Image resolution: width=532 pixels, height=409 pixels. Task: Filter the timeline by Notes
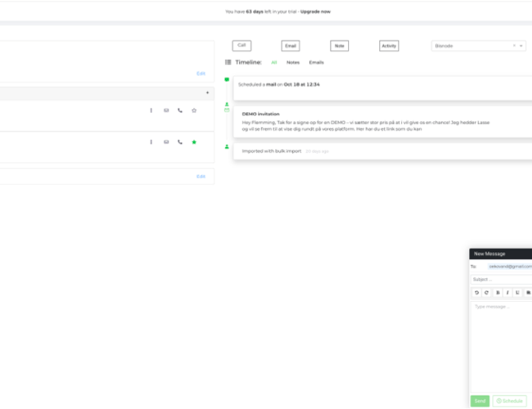click(293, 62)
